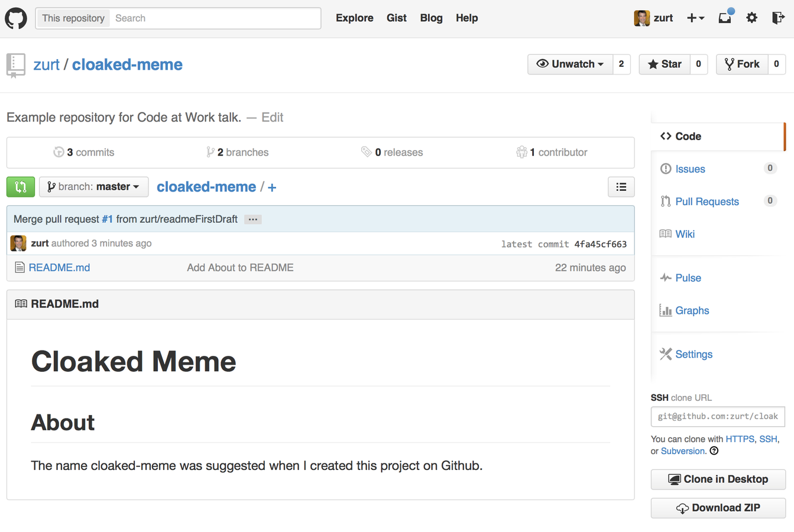Toggle the file list view icon
The width and height of the screenshot is (794, 532).
point(621,187)
